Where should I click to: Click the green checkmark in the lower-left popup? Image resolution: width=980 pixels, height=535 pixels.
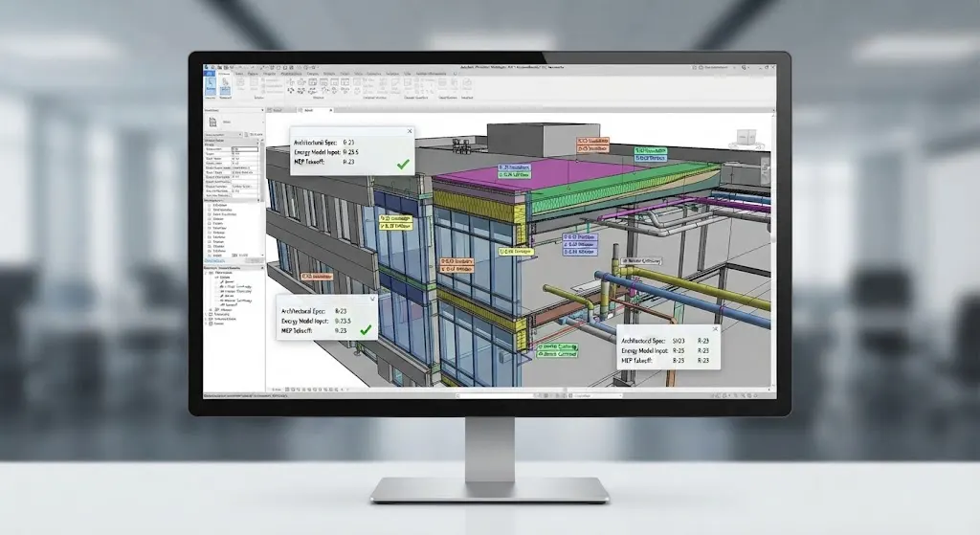[366, 328]
